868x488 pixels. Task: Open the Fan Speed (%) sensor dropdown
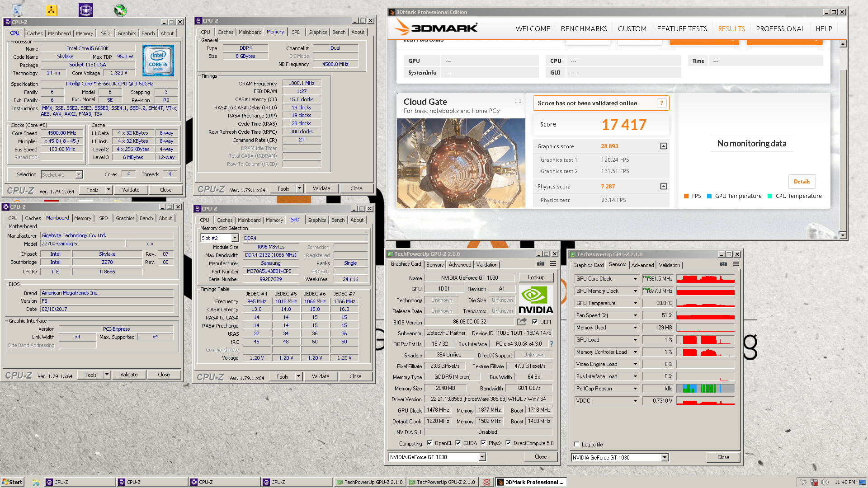pos(635,315)
